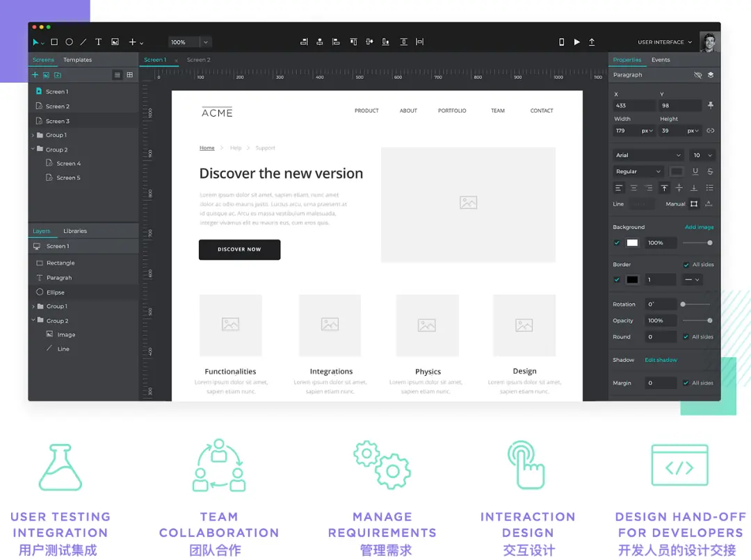Click the Edit shadow link
This screenshot has width=751, height=560.
tap(661, 360)
